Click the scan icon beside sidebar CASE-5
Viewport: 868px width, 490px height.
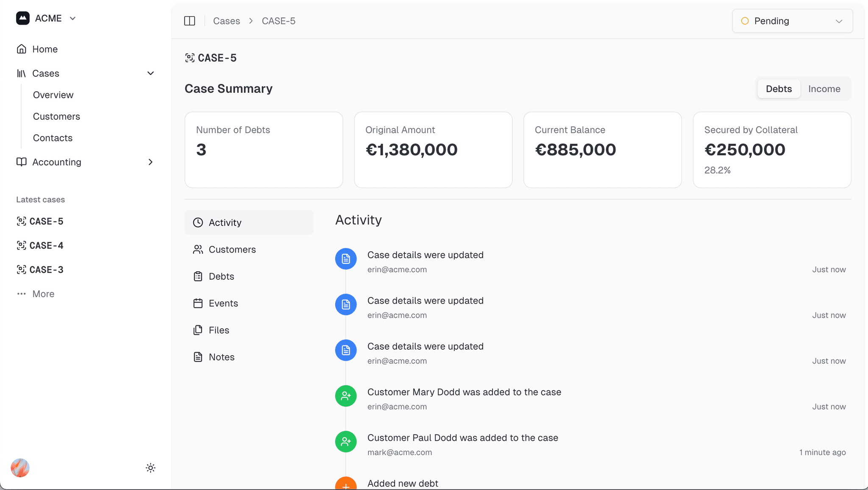pos(21,221)
